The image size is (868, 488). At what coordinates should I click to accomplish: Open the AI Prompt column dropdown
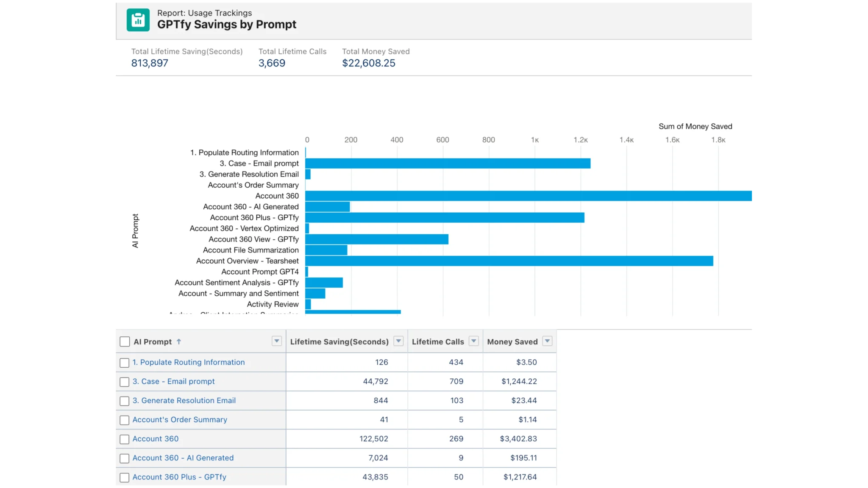pyautogui.click(x=277, y=341)
